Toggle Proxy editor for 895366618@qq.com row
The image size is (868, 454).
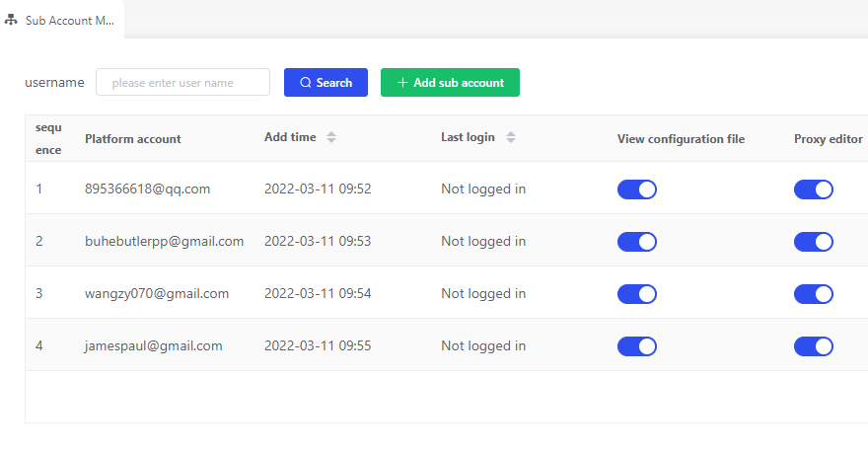[813, 189]
